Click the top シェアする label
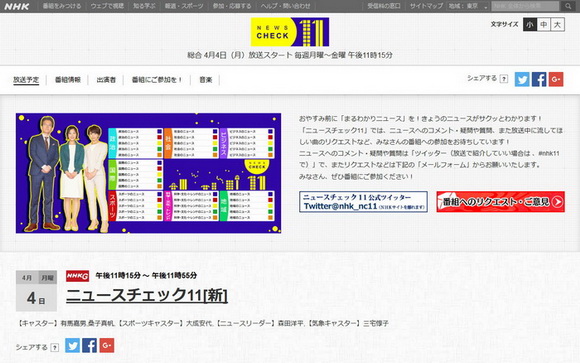The image size is (580, 363). 482,78
